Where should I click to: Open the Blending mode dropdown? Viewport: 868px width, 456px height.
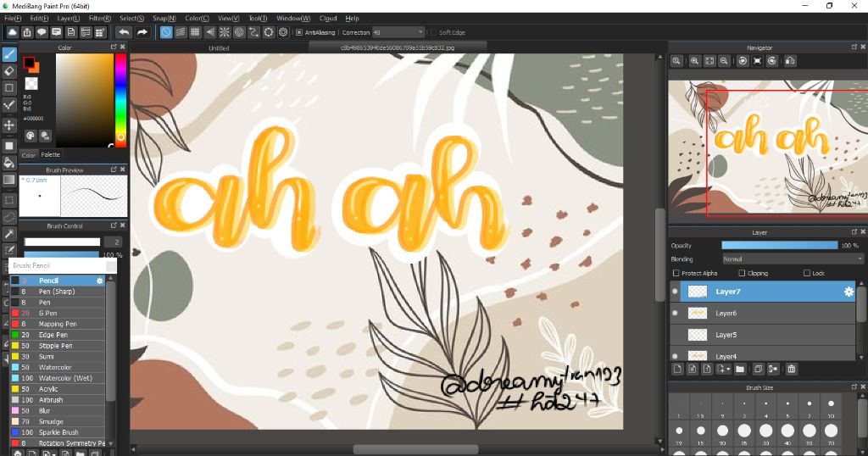click(793, 259)
